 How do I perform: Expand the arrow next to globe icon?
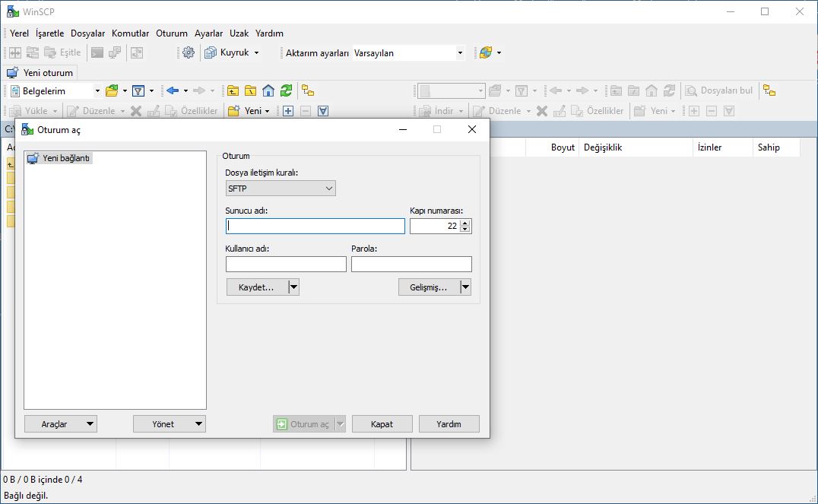(x=499, y=52)
